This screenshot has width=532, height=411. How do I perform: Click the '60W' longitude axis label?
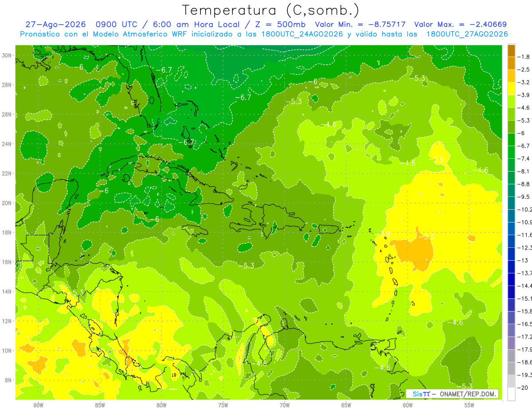408,405
